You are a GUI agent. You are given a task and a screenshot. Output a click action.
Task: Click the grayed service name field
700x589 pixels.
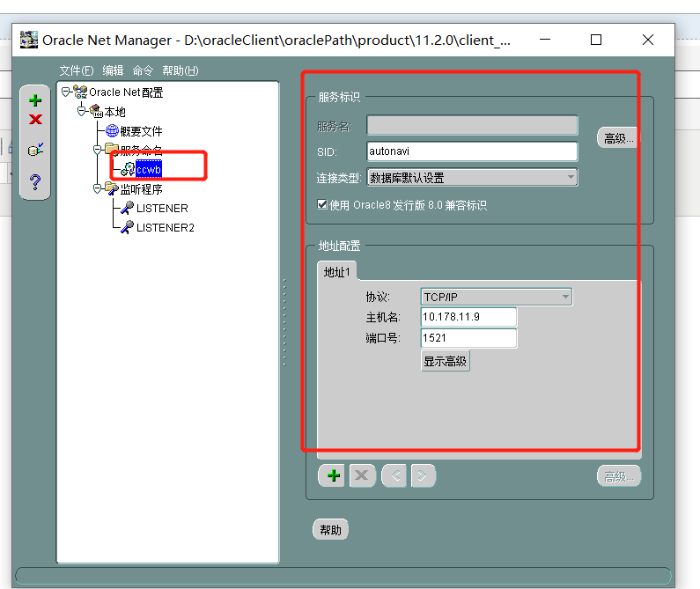click(472, 126)
